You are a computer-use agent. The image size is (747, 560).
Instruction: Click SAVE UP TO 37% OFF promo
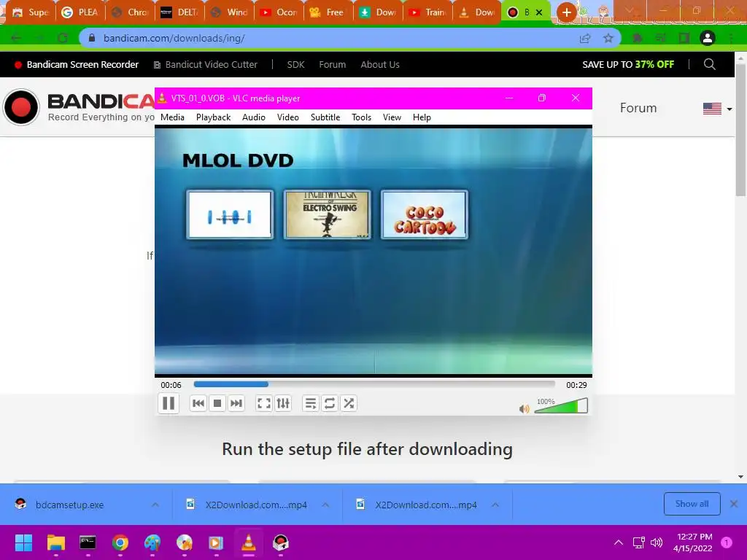[628, 65]
